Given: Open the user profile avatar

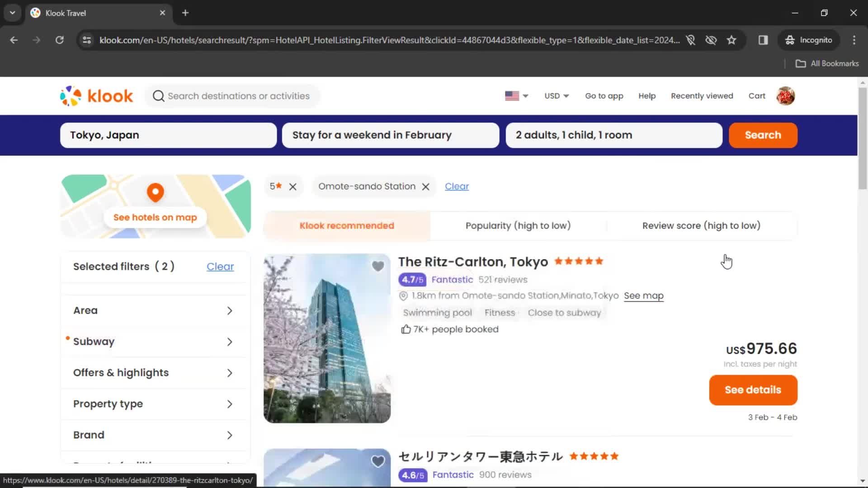Looking at the screenshot, I should point(786,96).
